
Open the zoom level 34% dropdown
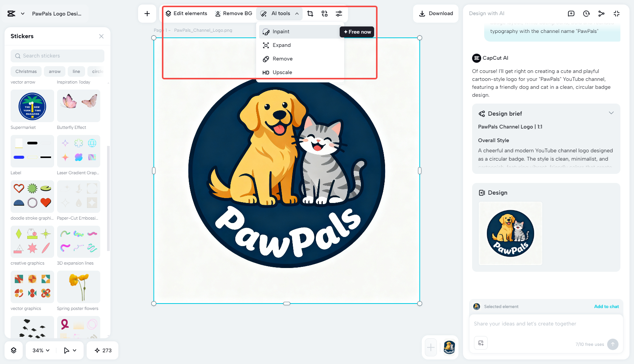[40, 350]
